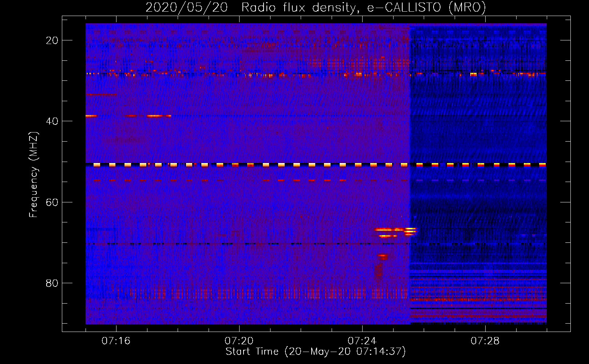
Task: Click the 60 frequency tick label
Action: [x=52, y=202]
